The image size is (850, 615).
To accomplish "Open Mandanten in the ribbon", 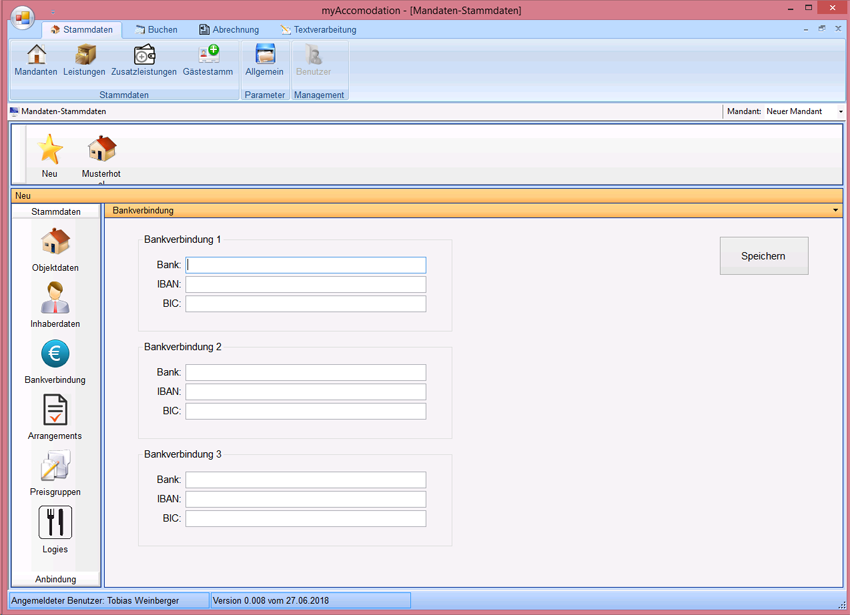I will tap(36, 60).
